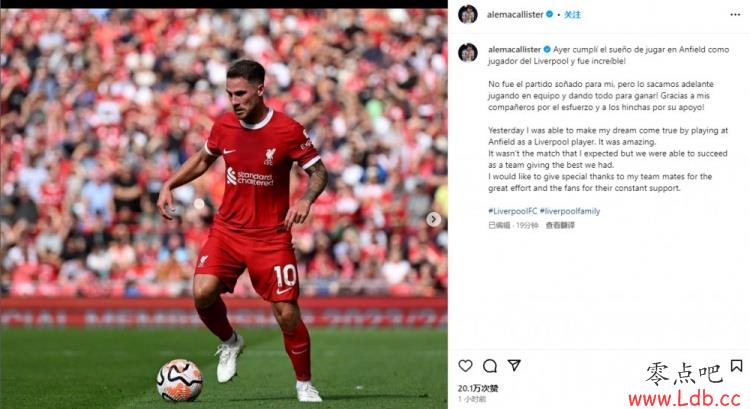Click the 19分钟 edited time label
Image resolution: width=750 pixels, height=409 pixels.
pos(527,225)
